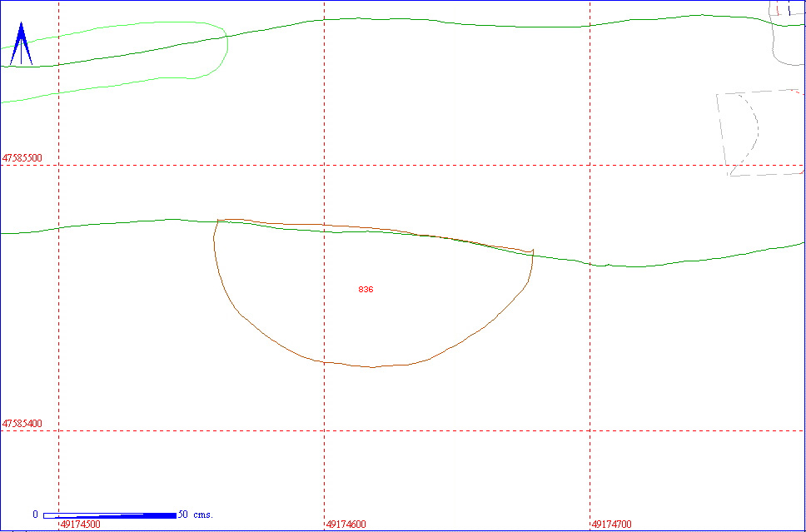Click the blue scale bar graphic
This screenshot has height=532, width=806.
point(110,515)
